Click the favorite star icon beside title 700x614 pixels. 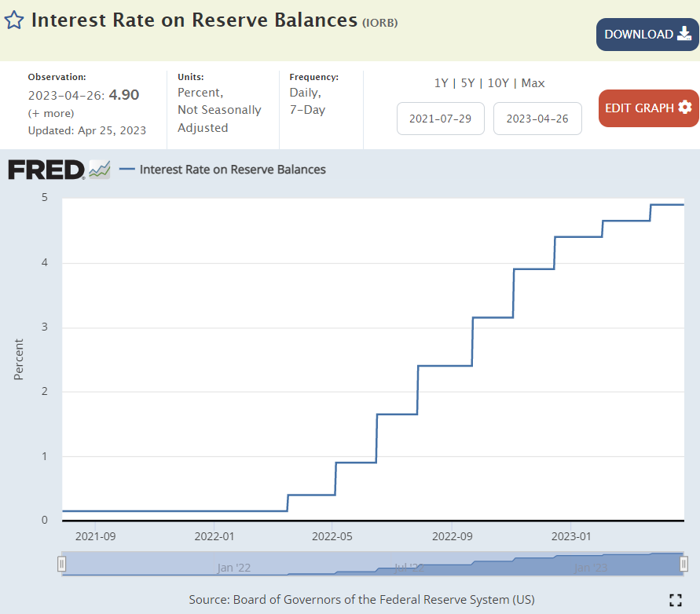pyautogui.click(x=14, y=20)
